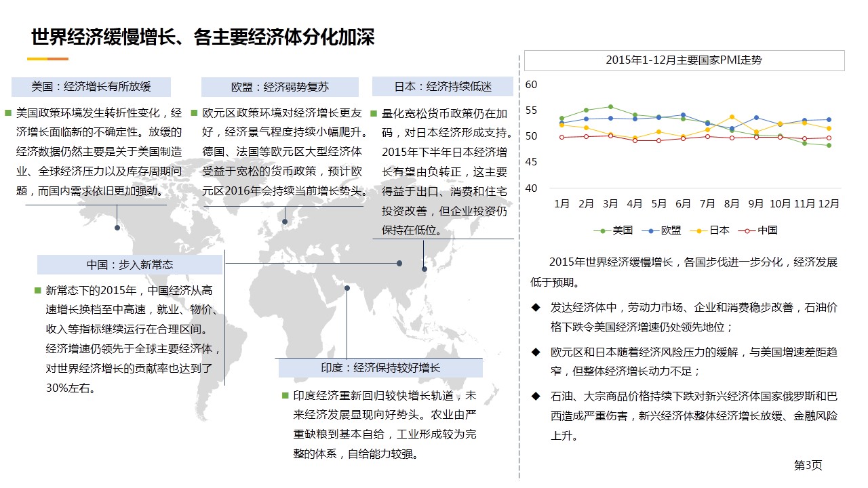Click the bullet starting 欧元区和日本随着经济风险压力
The width and height of the screenshot is (868, 488).
click(x=694, y=361)
